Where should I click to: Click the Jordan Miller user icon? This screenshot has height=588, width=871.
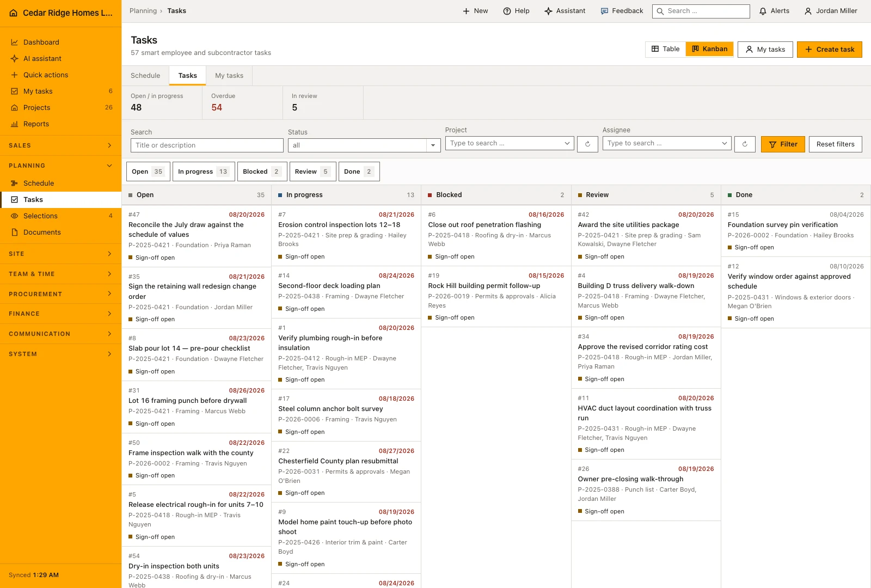(808, 11)
